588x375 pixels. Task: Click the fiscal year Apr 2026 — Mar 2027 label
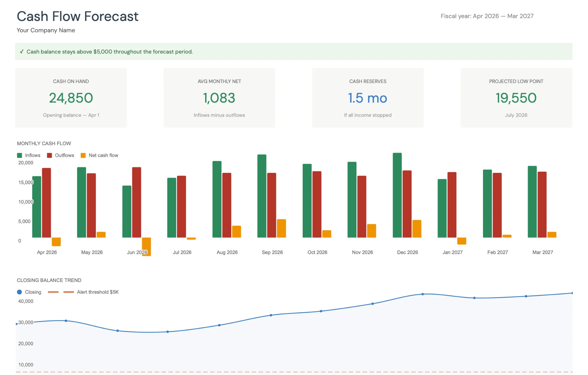[x=487, y=16]
